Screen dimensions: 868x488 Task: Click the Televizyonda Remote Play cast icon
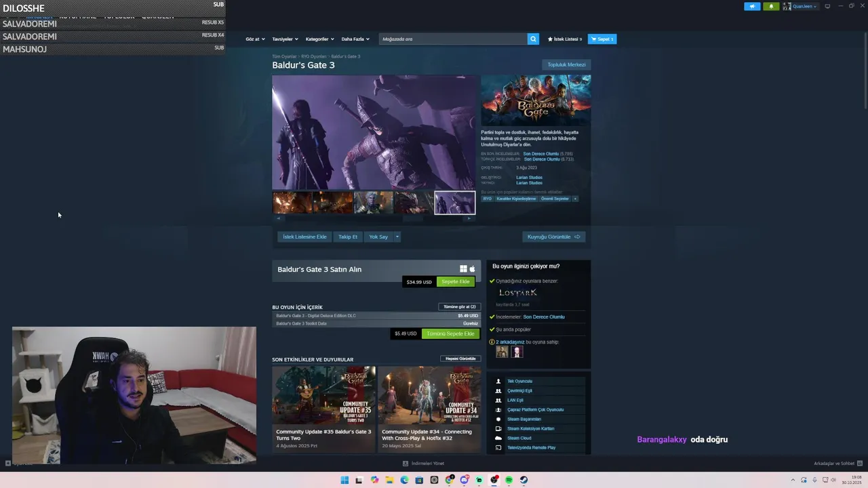(x=498, y=447)
